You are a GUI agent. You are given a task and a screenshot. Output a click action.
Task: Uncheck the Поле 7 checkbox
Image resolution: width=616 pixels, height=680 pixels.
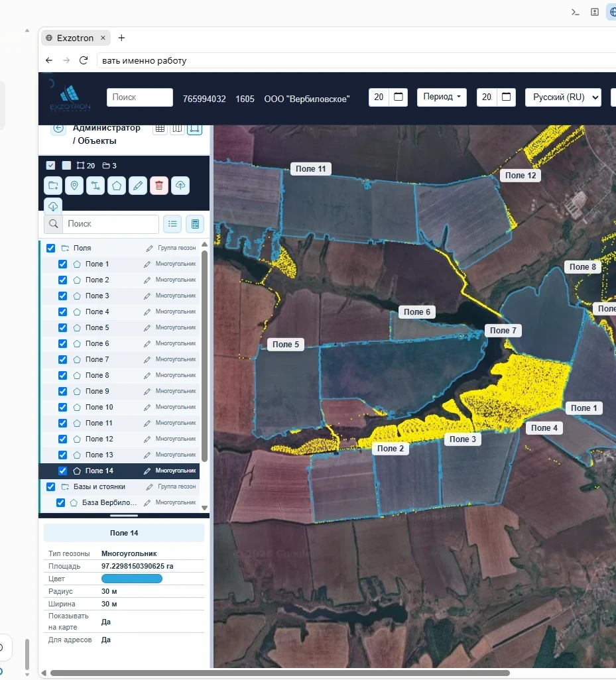(x=63, y=359)
